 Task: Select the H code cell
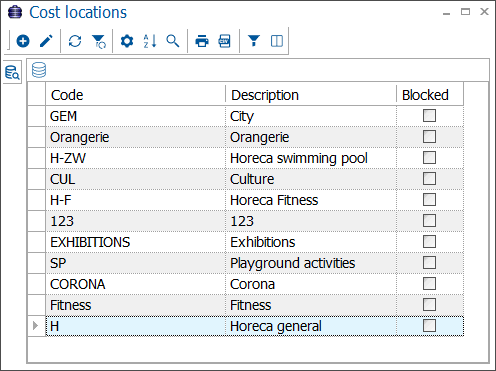(x=135, y=326)
